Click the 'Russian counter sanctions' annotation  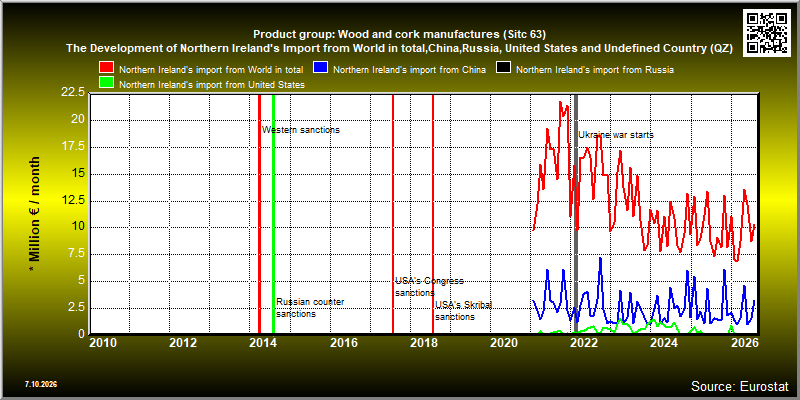[310, 308]
